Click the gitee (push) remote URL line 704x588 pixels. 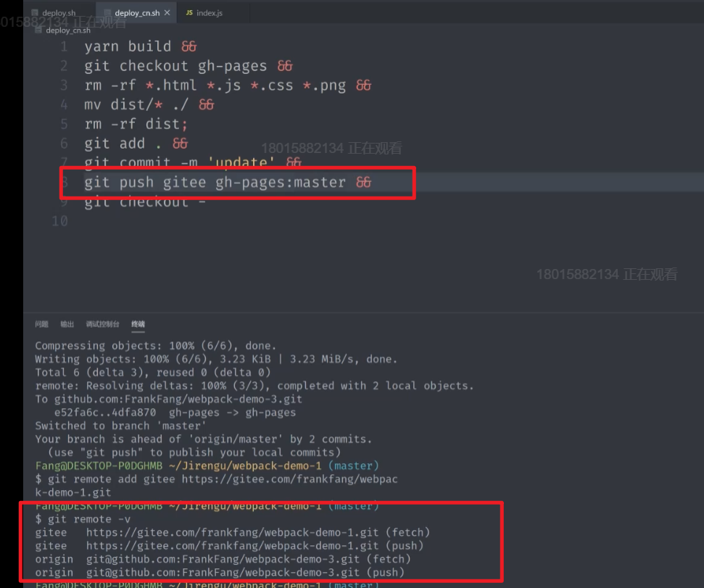coord(229,546)
